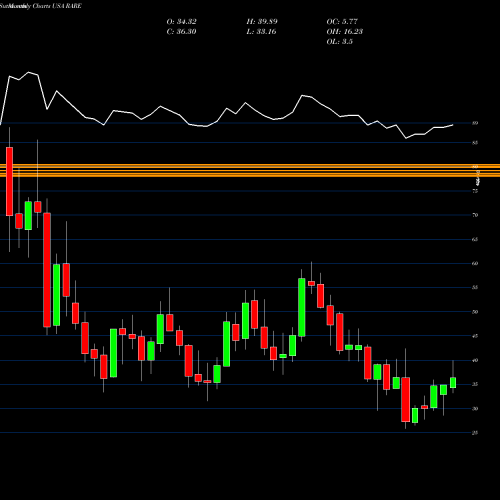Click the 40 price axis label
The image size is (500, 500).
[475, 360]
